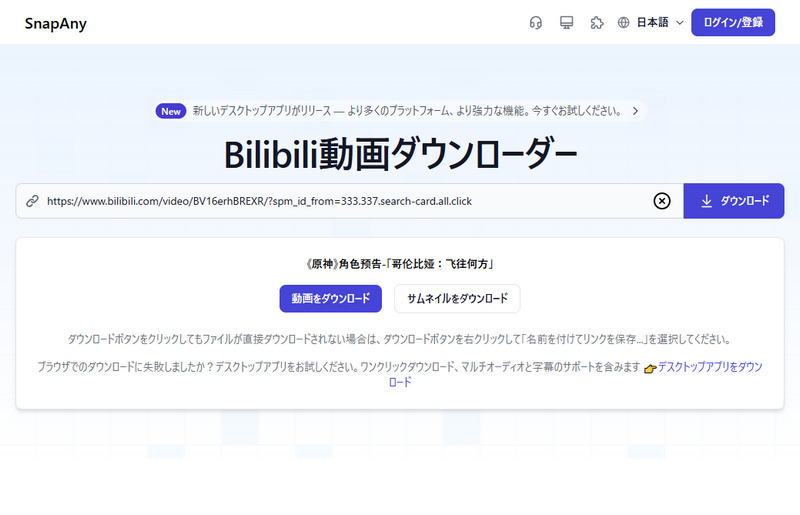Viewport: 800px width, 515px height.
Task: Open the SnapAny home logo
Action: pyautogui.click(x=56, y=23)
